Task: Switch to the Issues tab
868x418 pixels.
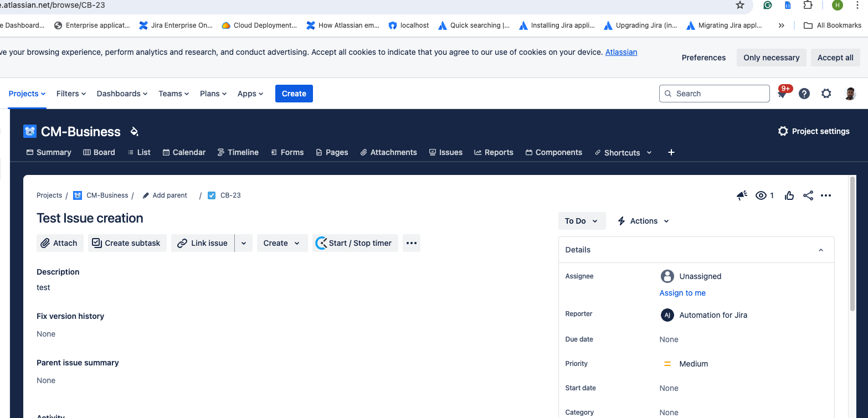Action: tap(446, 152)
